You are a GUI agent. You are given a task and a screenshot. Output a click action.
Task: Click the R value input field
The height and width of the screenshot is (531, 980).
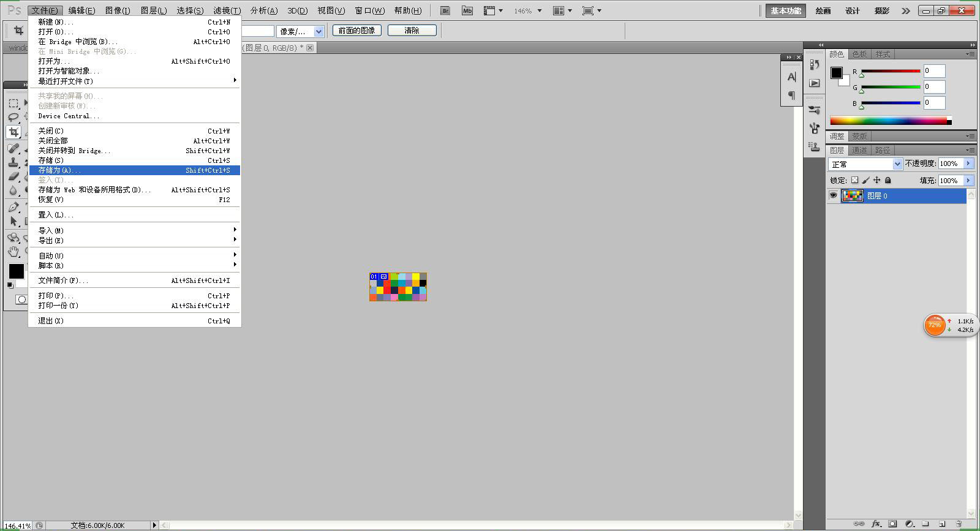tap(934, 71)
